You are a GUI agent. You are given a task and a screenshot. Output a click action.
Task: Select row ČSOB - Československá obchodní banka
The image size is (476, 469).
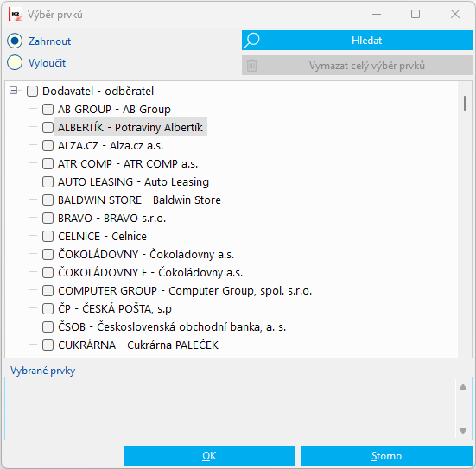[x=172, y=327]
